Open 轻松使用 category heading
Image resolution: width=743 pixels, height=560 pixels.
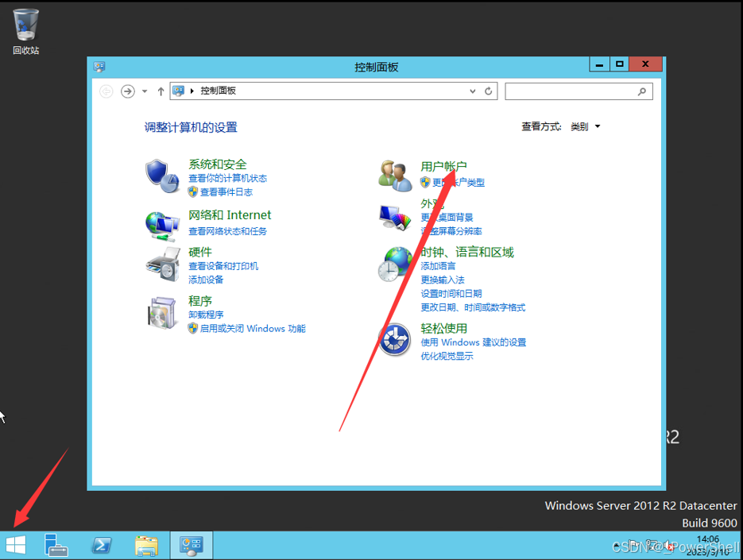coord(443,328)
